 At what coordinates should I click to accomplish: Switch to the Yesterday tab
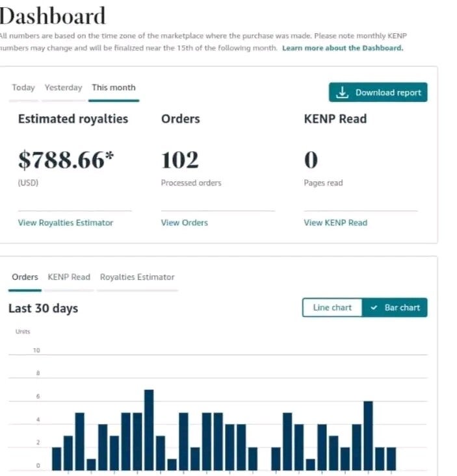click(x=63, y=88)
